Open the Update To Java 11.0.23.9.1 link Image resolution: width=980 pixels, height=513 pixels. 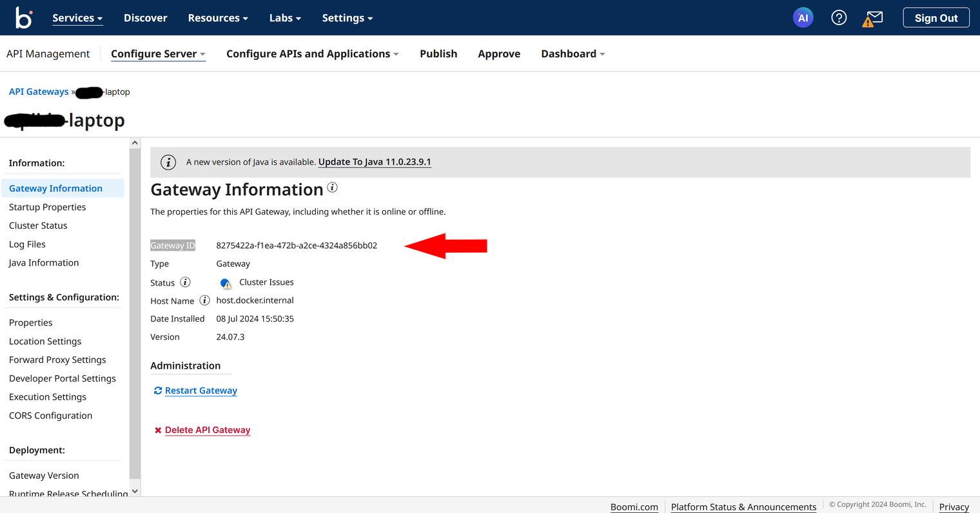(374, 162)
